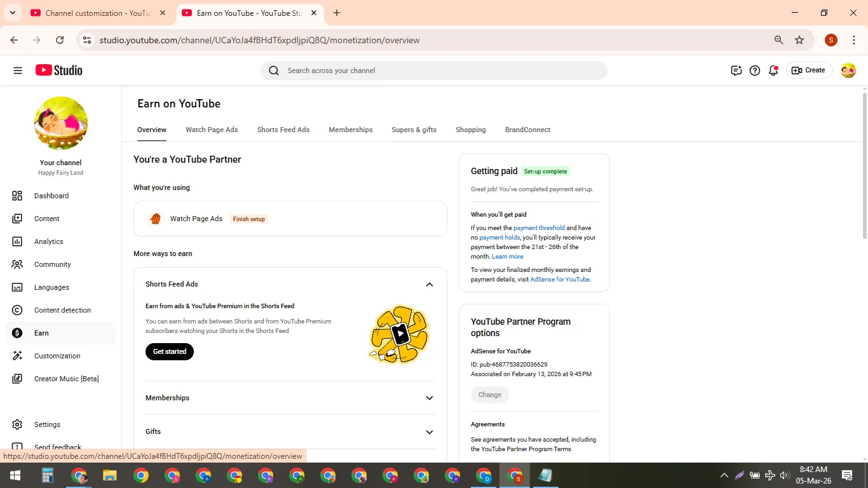Switch to the Shorts Feed Ads tab
This screenshot has height=488, width=868.
[283, 130]
